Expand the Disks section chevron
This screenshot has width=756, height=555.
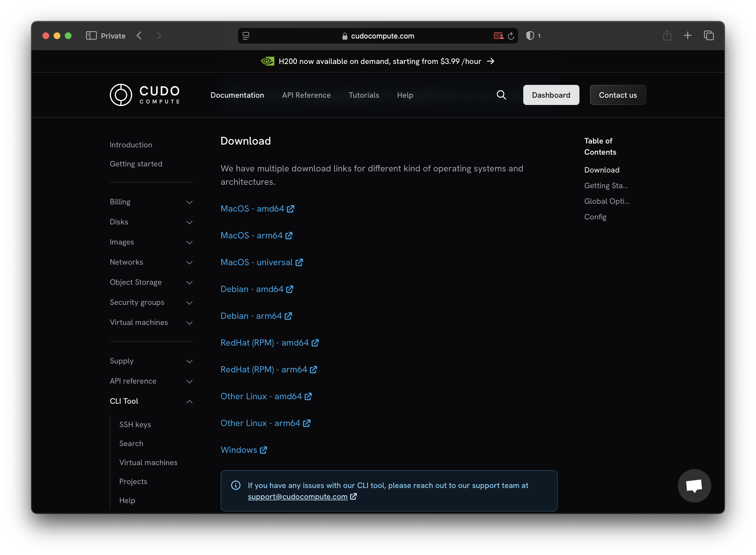point(189,223)
